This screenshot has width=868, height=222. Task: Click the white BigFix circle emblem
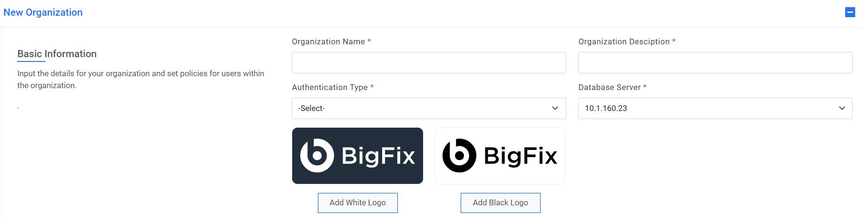pos(317,155)
